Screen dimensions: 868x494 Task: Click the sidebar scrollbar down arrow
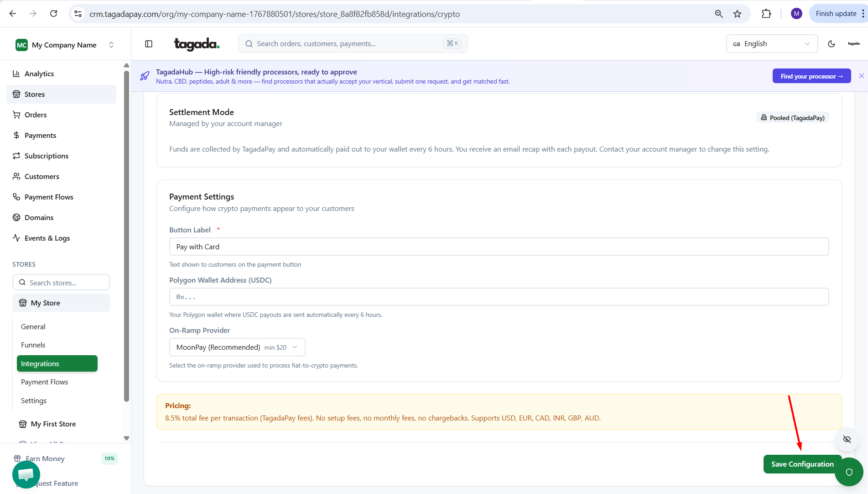[126, 438]
